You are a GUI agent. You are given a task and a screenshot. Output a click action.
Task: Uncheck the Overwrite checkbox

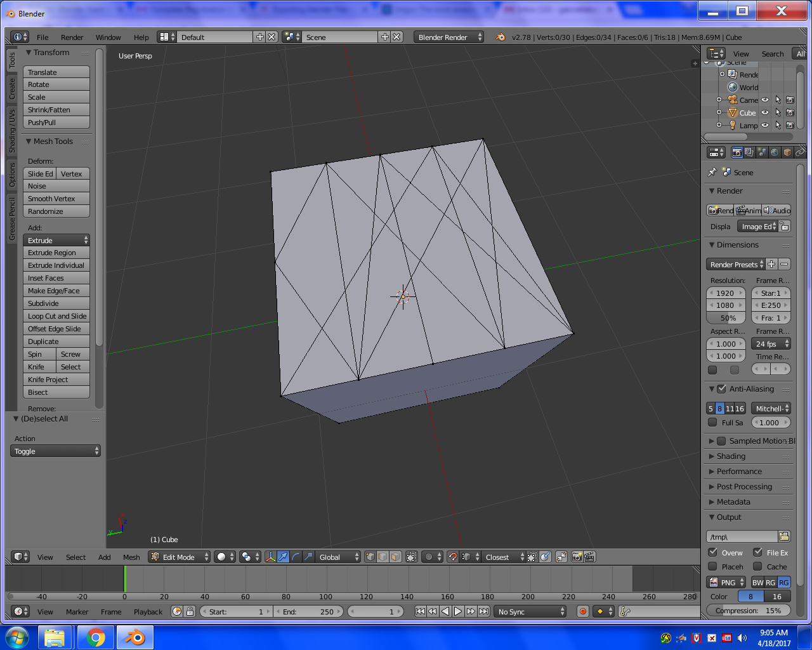click(x=712, y=552)
